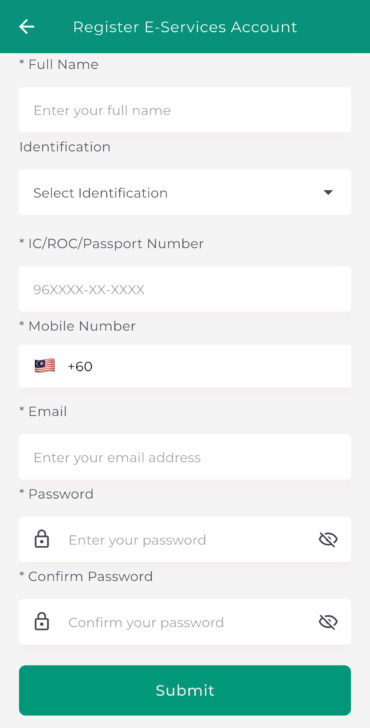Toggle visibility of the Confirm Password entry
This screenshot has height=728, width=370.
click(328, 622)
